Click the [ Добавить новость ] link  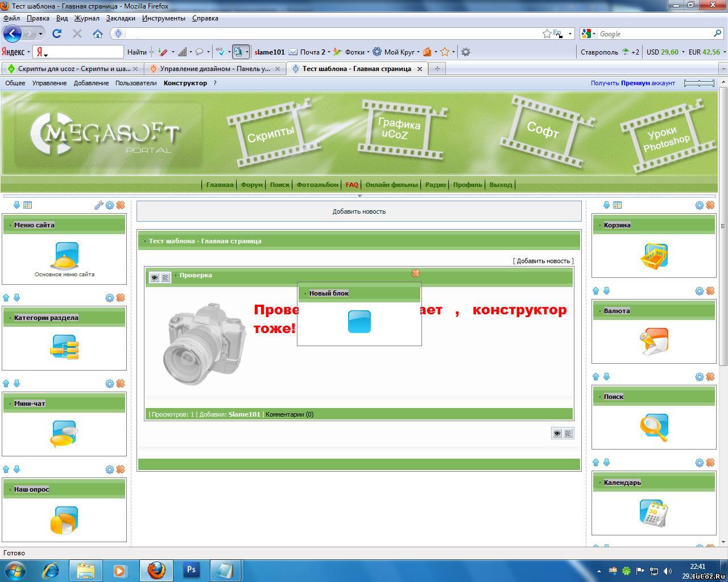coord(543,261)
